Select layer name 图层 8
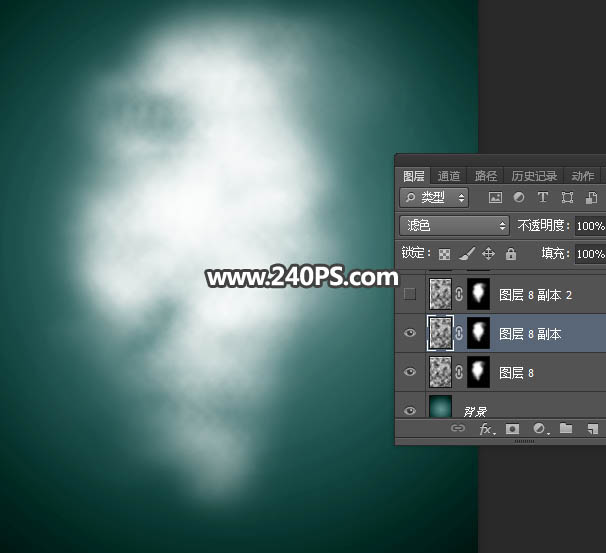 click(x=516, y=373)
